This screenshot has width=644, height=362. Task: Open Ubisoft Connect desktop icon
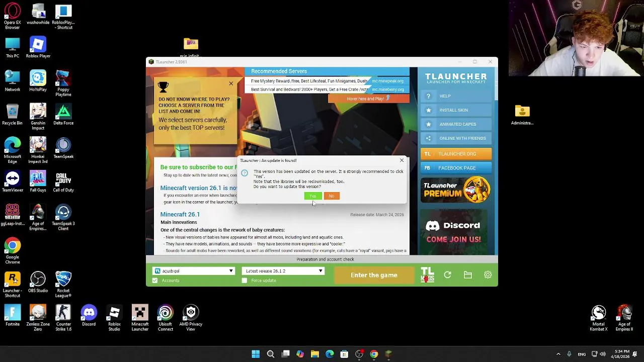pyautogui.click(x=165, y=318)
